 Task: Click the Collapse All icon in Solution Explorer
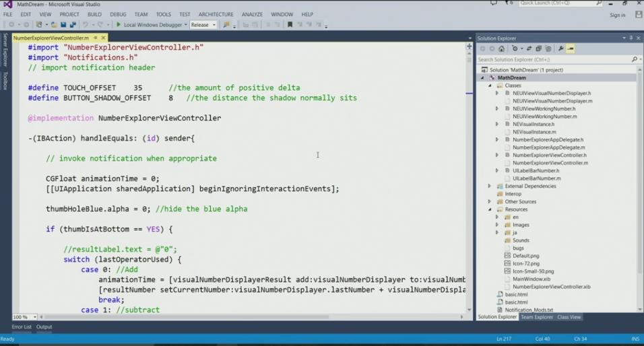click(538, 48)
